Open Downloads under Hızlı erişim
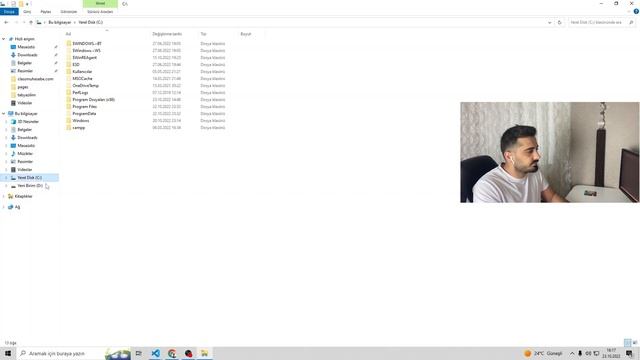 pos(27,55)
